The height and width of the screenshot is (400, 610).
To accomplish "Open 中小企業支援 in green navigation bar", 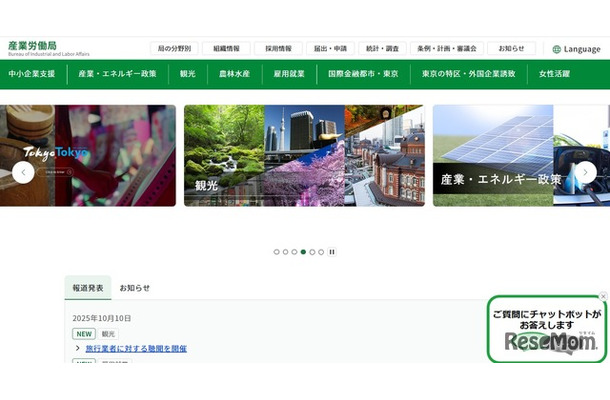I will pos(32,74).
